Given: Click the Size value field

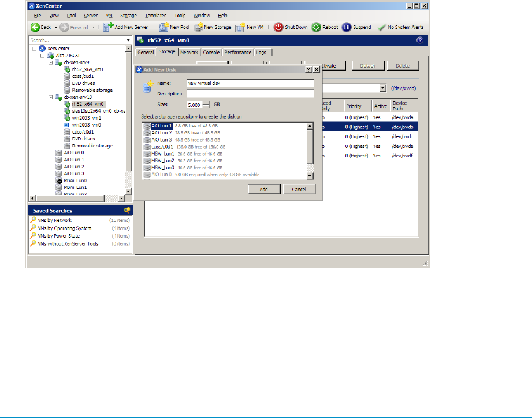Looking at the screenshot, I should point(195,105).
